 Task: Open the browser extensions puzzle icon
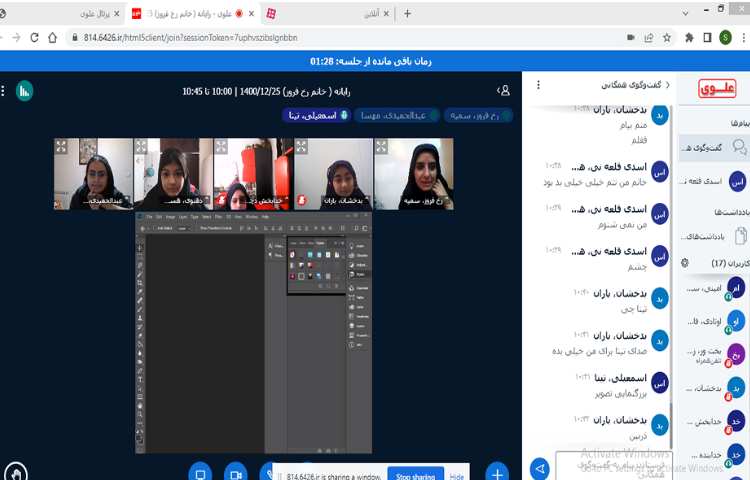[689, 37]
